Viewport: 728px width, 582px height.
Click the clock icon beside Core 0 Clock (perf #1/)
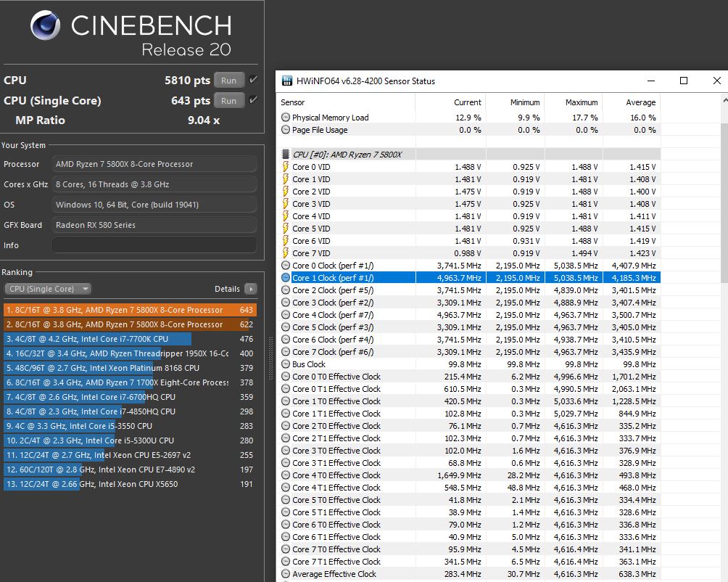[286, 266]
